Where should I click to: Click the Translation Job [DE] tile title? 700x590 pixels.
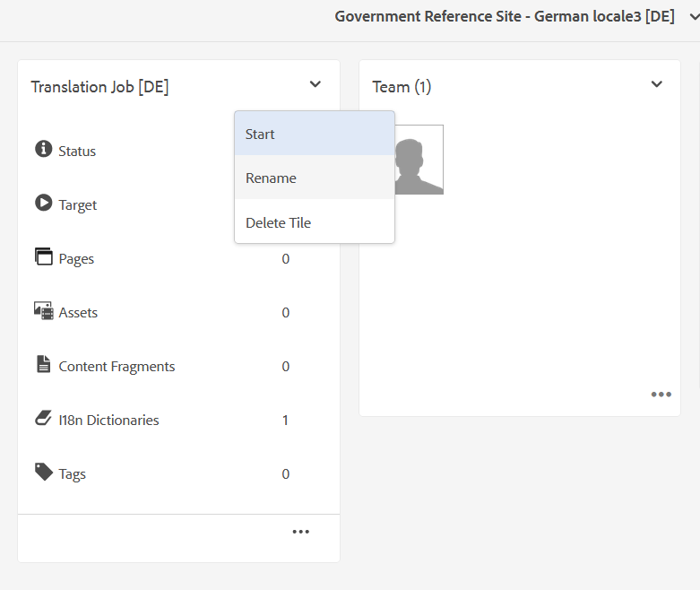click(99, 87)
